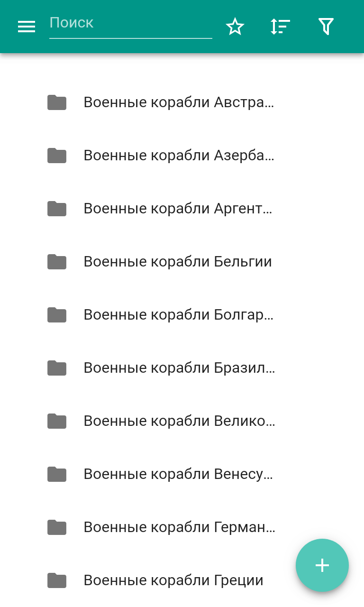This screenshot has height=607, width=364.
Task: Click folder icon beside Военные корабли Греции
Action: click(57, 580)
